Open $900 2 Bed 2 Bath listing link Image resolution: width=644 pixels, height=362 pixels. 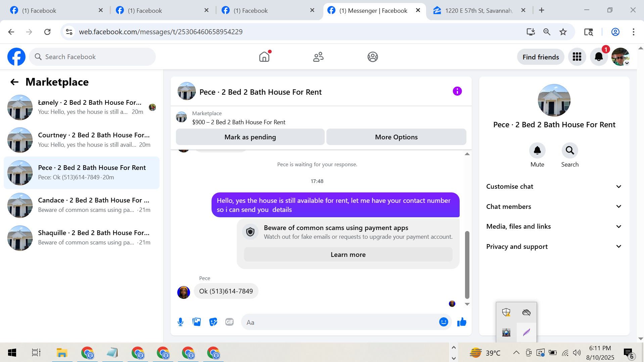[x=239, y=122]
